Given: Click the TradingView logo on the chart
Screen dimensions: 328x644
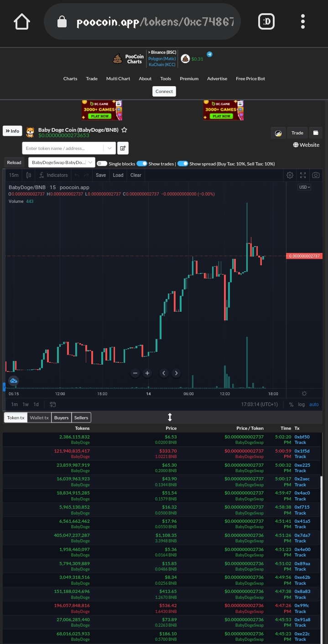Looking at the screenshot, I should pyautogui.click(x=13, y=381).
